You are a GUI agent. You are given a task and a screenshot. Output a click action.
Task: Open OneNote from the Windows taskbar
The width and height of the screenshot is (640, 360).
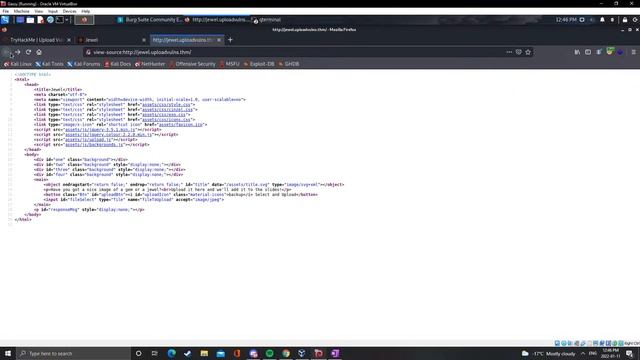click(x=335, y=353)
